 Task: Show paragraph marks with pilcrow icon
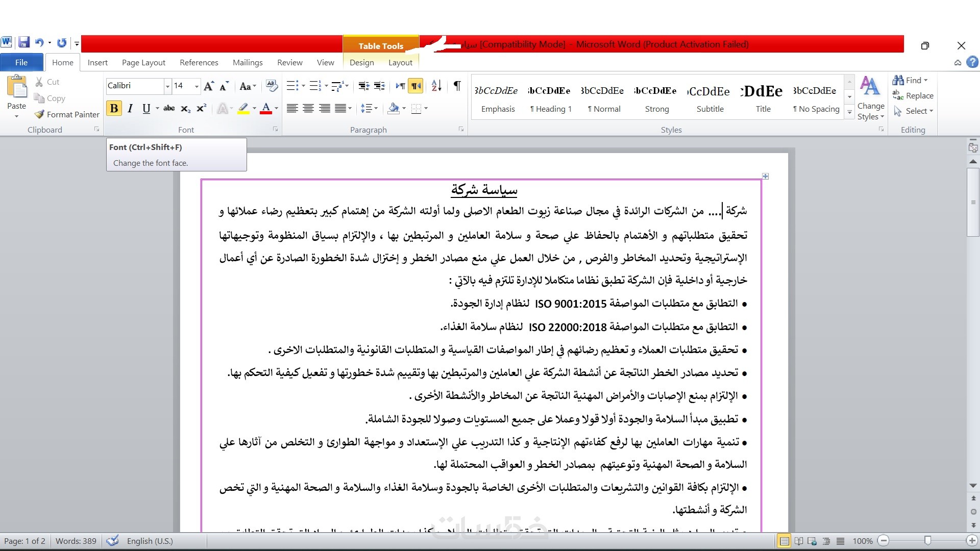pos(457,86)
